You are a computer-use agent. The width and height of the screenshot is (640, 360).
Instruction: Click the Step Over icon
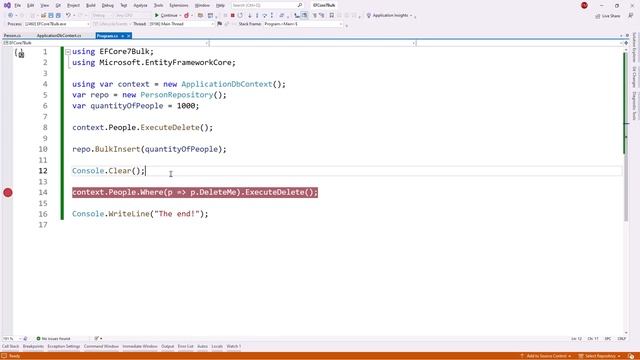click(x=264, y=16)
